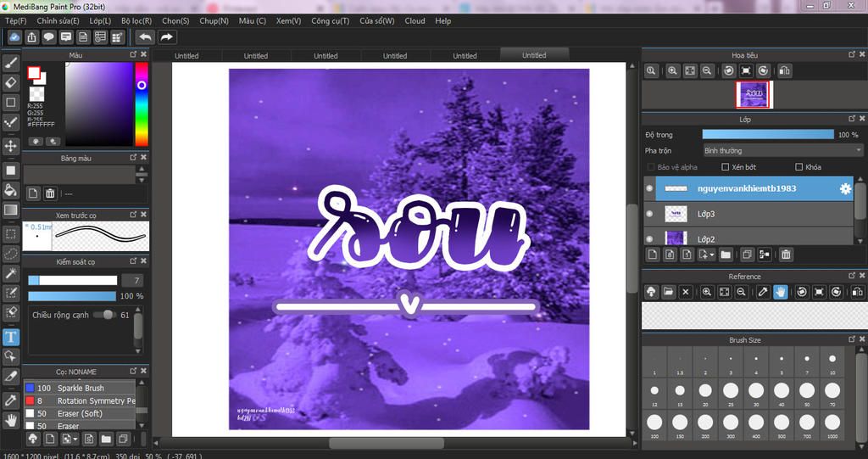Delete palette color with trash icon
This screenshot has width=868, height=459.
point(50,193)
